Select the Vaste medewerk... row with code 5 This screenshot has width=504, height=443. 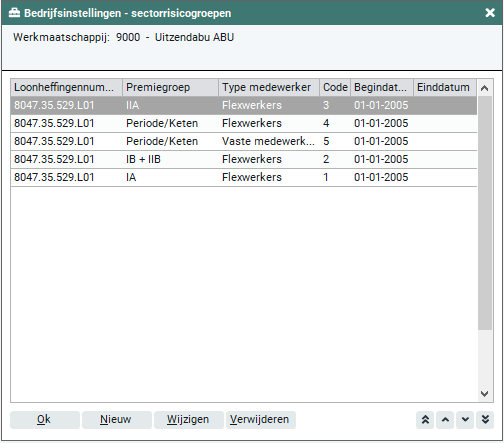[244, 141]
